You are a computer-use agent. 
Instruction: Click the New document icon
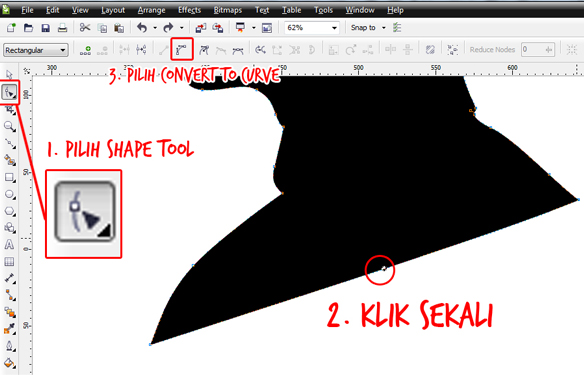11,28
